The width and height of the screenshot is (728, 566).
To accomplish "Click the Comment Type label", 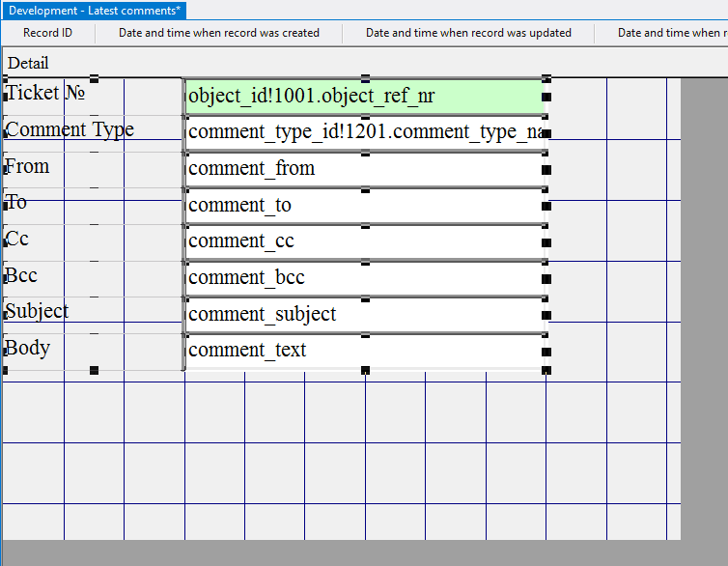I will [x=70, y=129].
